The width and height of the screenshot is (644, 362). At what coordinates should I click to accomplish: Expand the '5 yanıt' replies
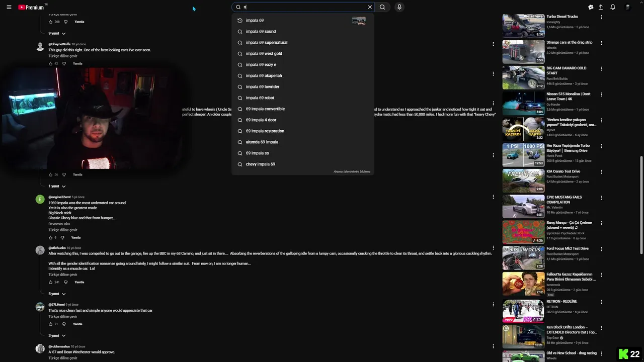coord(57,294)
